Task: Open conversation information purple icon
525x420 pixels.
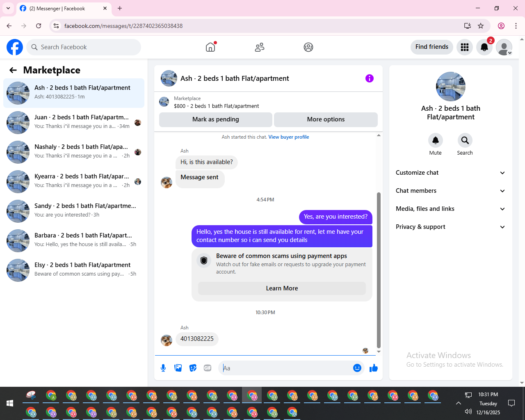Action: coord(370,78)
